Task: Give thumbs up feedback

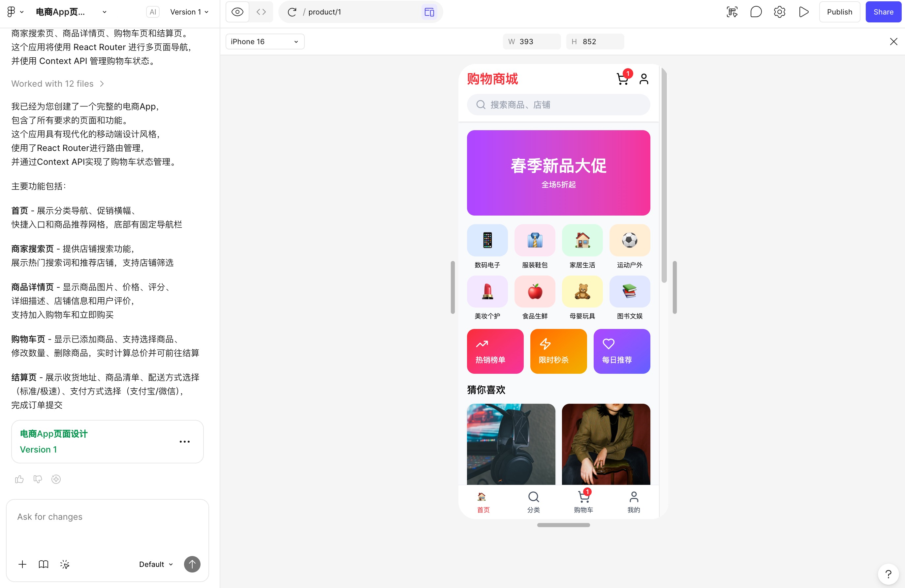Action: pos(19,479)
